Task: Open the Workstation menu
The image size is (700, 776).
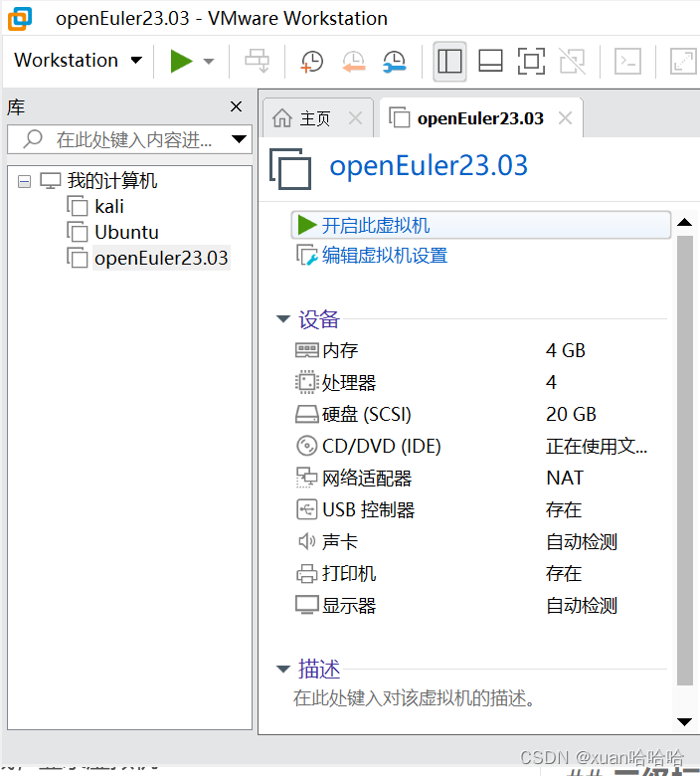Action: [x=78, y=61]
